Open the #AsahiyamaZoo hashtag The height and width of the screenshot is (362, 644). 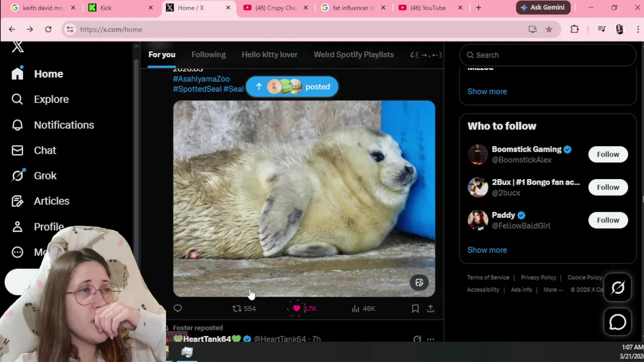(201, 79)
